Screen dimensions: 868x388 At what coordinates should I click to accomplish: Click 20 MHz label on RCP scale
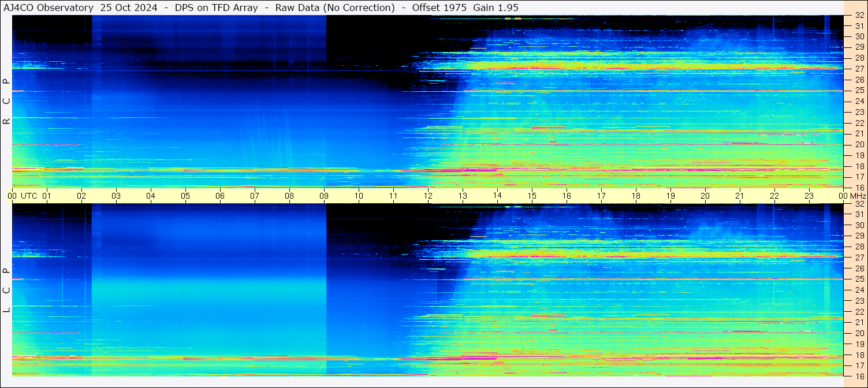[x=859, y=144]
